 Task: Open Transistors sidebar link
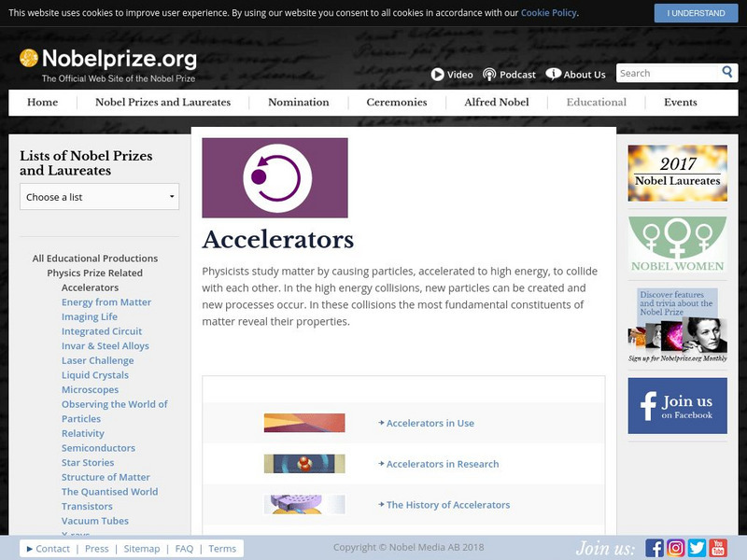tap(87, 506)
